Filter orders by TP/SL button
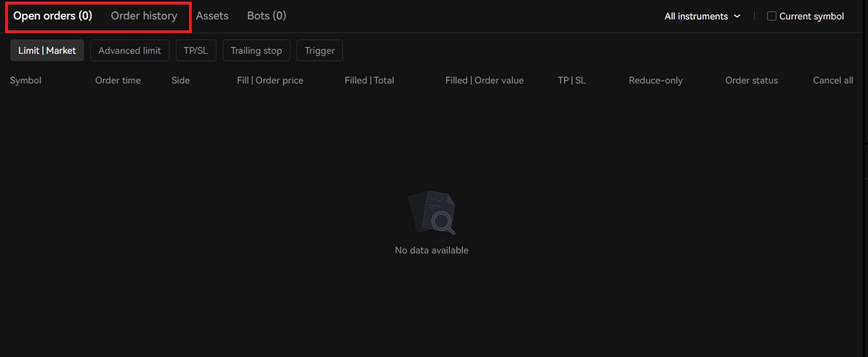This screenshot has width=868, height=357. (196, 50)
